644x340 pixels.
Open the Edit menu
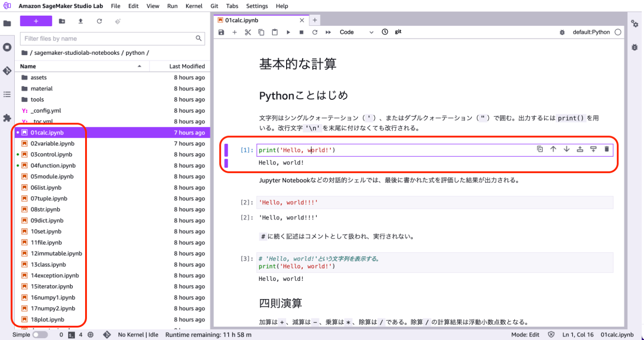pyautogui.click(x=133, y=6)
